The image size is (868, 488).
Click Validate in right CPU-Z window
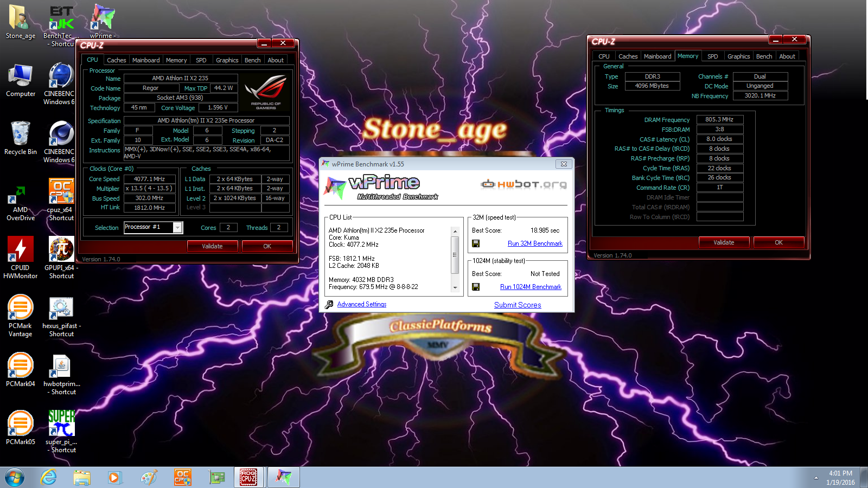pyautogui.click(x=724, y=242)
